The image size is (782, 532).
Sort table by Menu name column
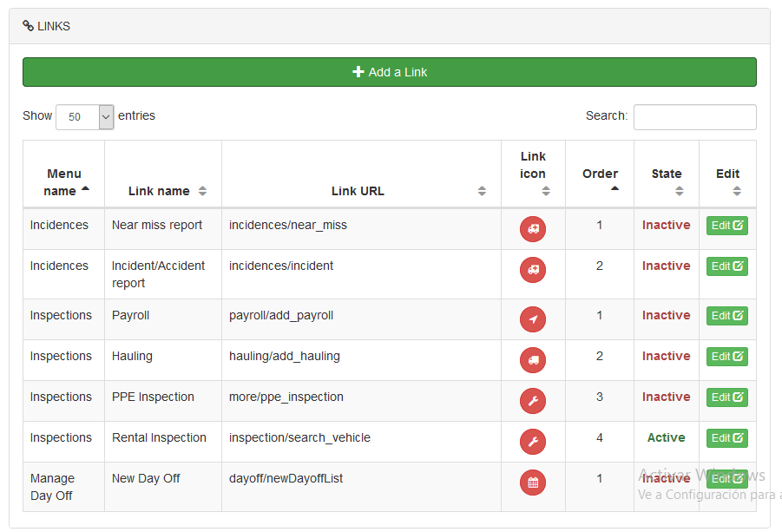click(x=64, y=181)
